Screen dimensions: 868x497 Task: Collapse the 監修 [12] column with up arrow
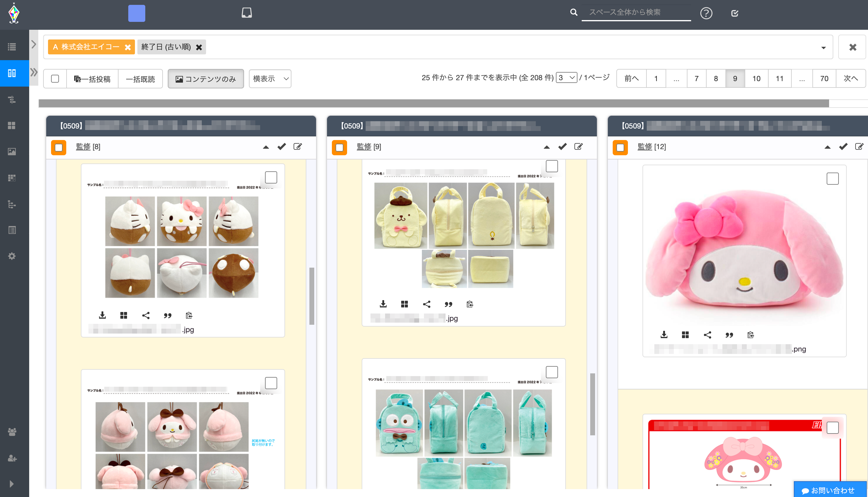[x=827, y=147]
